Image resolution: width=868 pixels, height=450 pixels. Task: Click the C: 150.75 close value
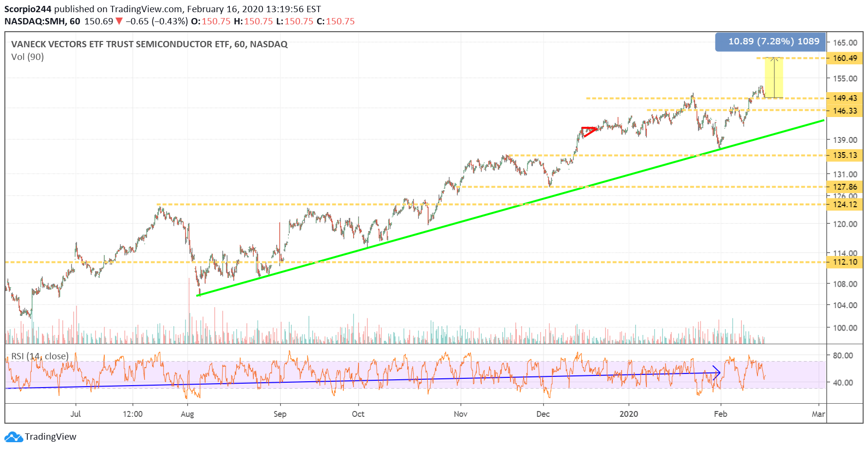tap(336, 21)
